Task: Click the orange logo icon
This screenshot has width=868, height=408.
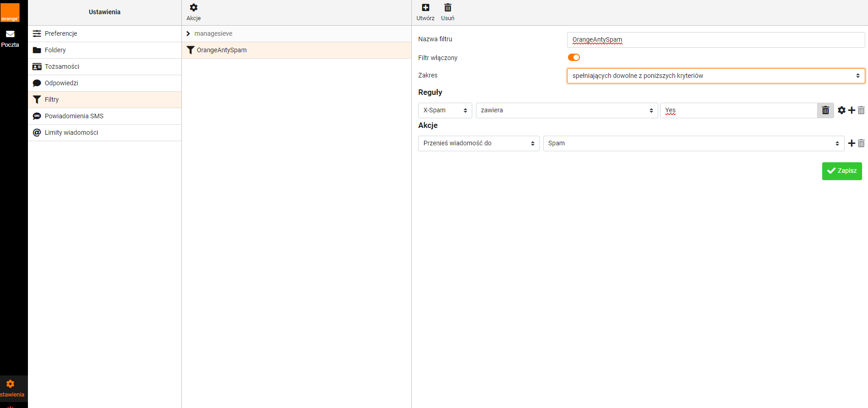Action: click(10, 12)
